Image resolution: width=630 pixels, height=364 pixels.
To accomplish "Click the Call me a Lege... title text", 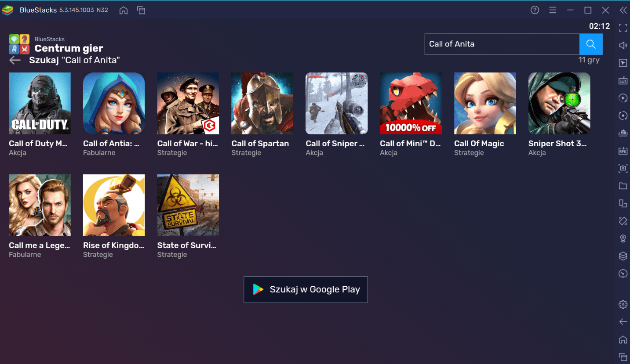I will [x=40, y=245].
